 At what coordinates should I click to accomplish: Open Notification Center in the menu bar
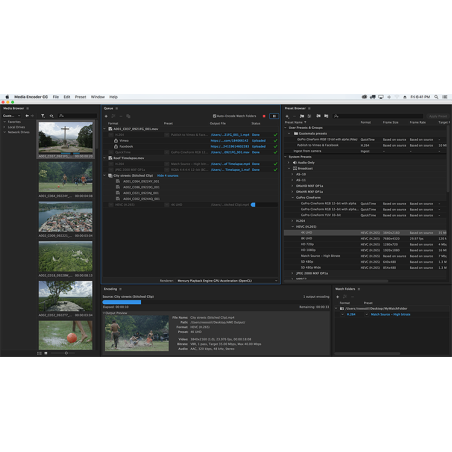[445, 97]
